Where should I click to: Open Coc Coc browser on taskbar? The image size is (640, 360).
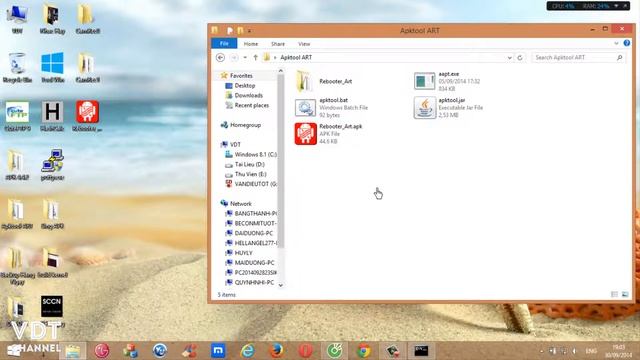335,351
